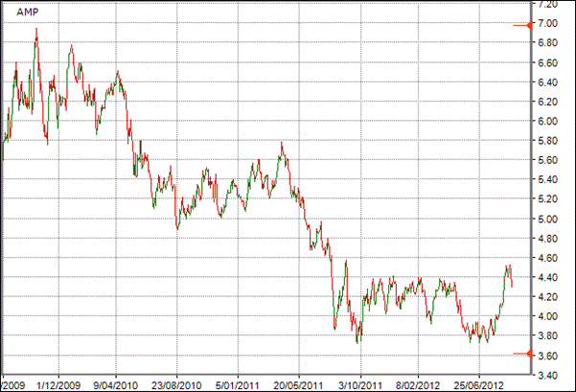
Task: Click the AMP ticker label
Action: [x=29, y=12]
